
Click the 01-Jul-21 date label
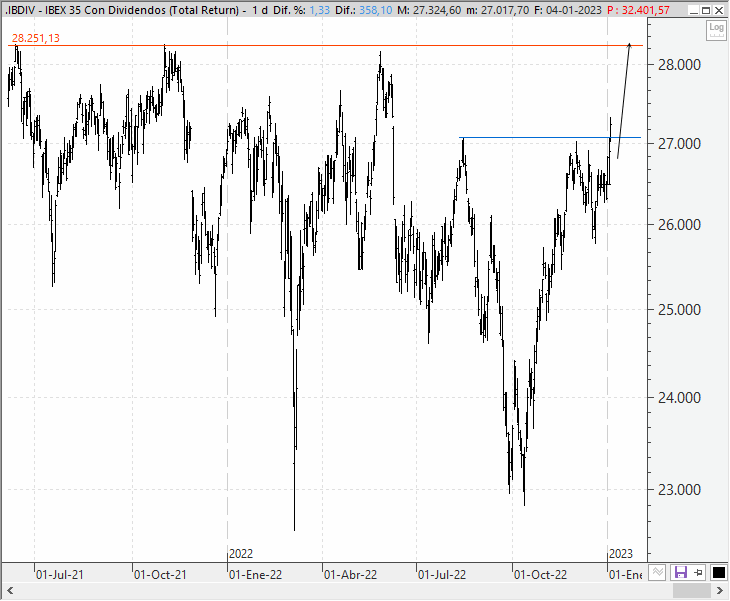pos(60,575)
